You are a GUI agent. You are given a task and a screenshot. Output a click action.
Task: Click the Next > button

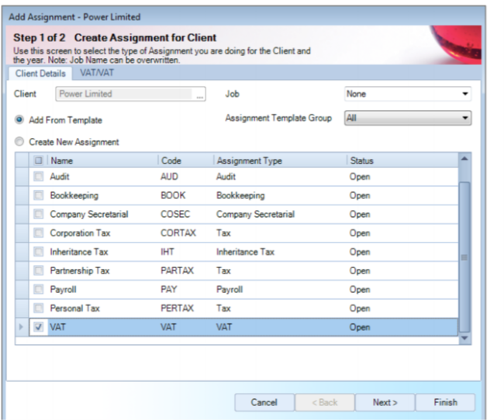385,402
